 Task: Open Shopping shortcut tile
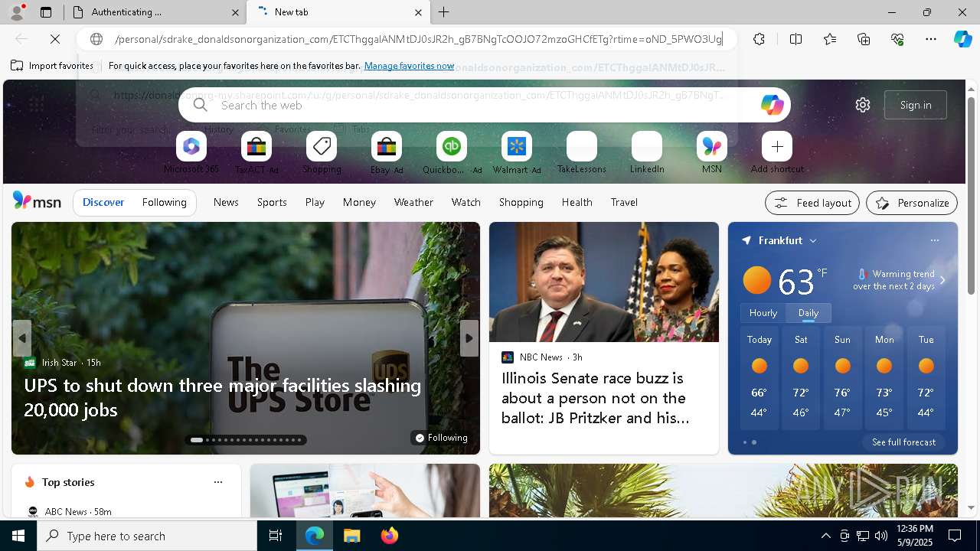pos(322,152)
